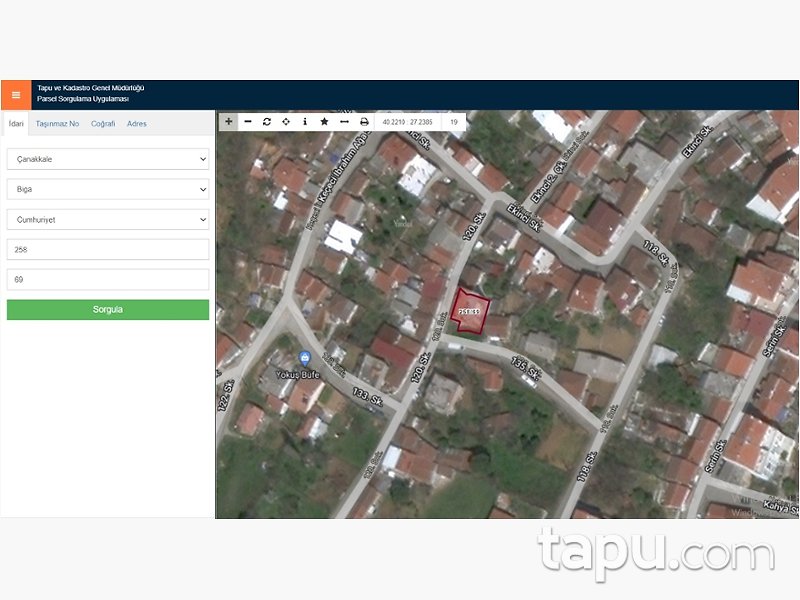Zoom out with the minus tool
800x600 pixels.
(248, 121)
